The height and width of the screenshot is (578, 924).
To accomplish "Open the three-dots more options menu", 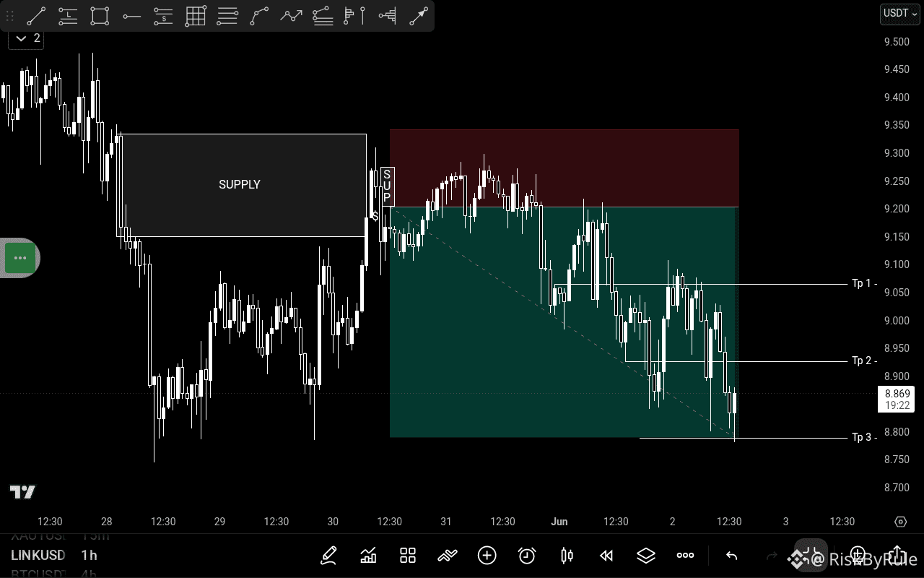I will (685, 556).
